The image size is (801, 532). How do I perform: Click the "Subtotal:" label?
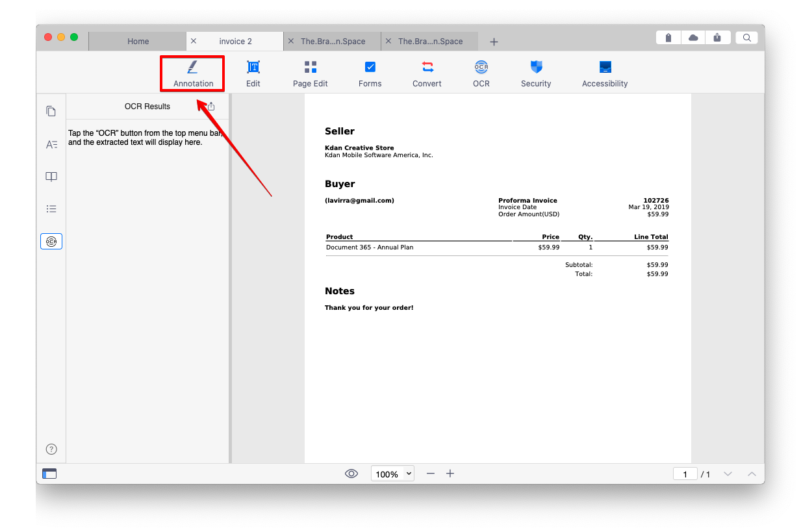coord(579,265)
